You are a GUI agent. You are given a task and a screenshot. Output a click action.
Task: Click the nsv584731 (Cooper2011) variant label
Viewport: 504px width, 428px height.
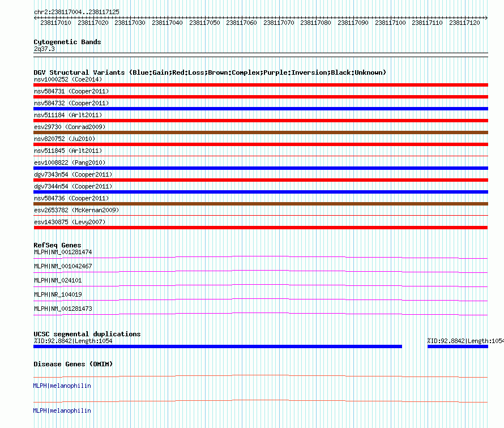pos(71,91)
